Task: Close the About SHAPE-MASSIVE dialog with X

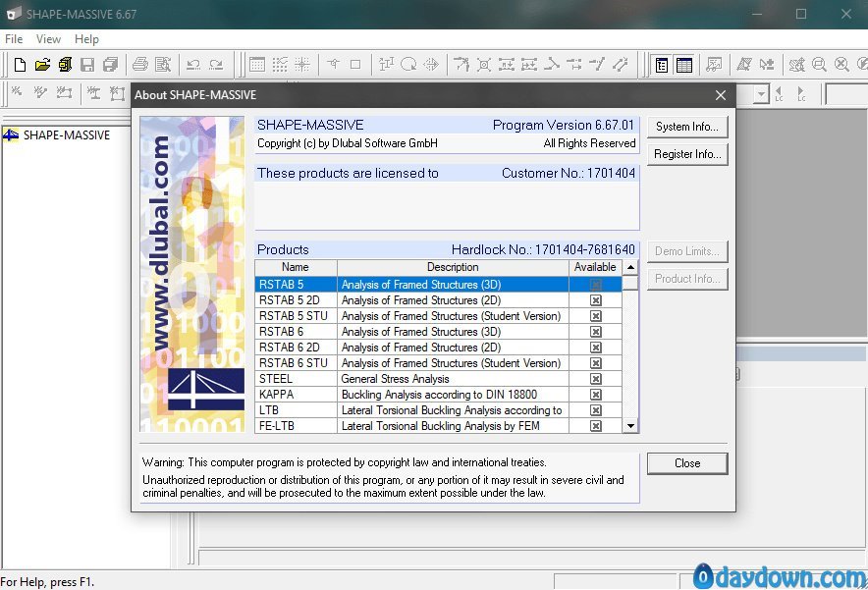Action: tap(720, 95)
